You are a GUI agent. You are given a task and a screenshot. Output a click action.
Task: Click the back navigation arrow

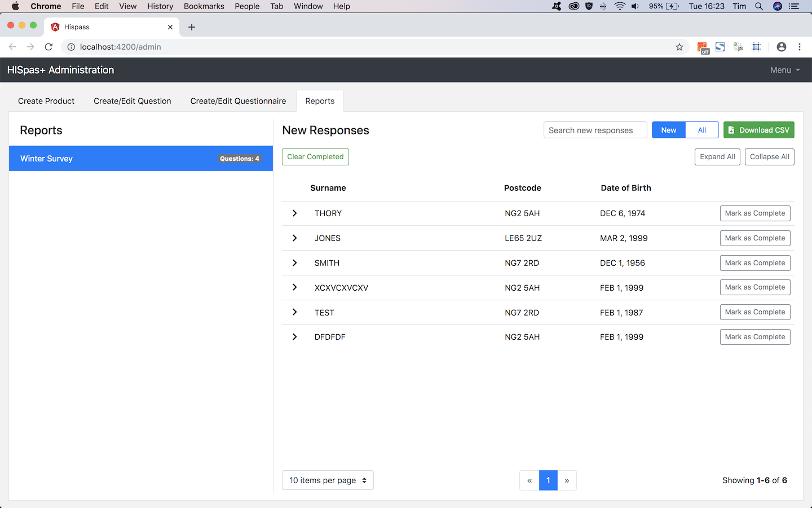click(12, 47)
